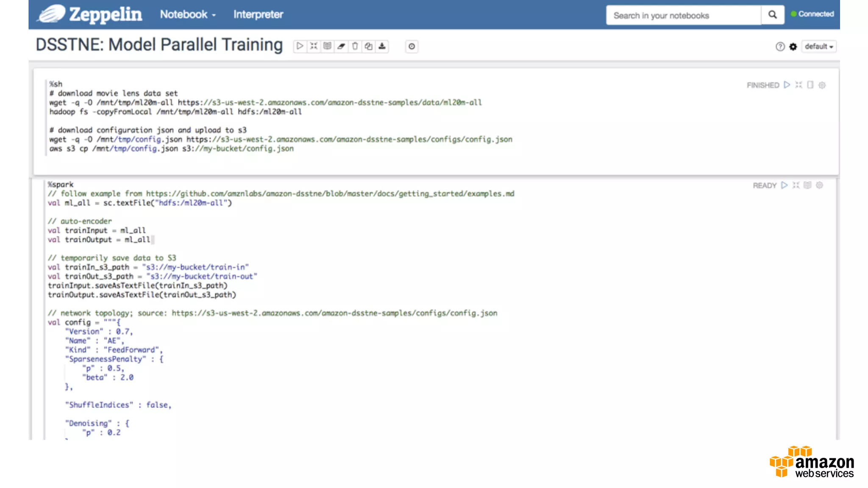Image resolution: width=868 pixels, height=488 pixels.
Task: Delete the notebook with trash icon
Action: pyautogui.click(x=355, y=46)
